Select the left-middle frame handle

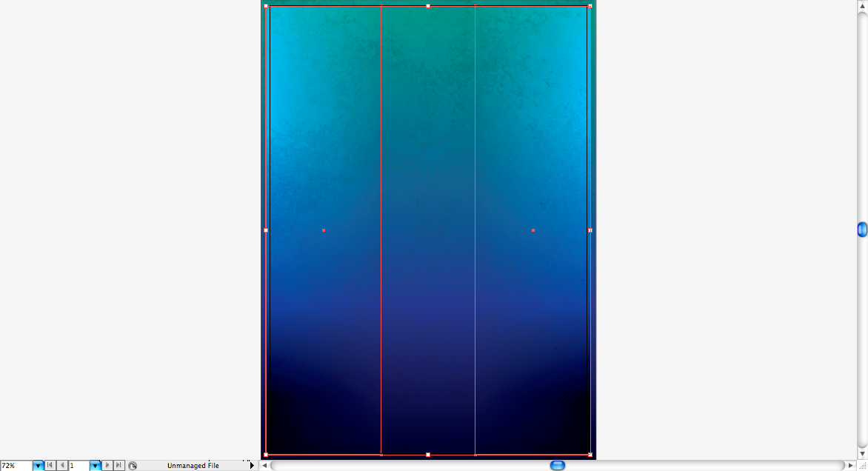coord(266,230)
